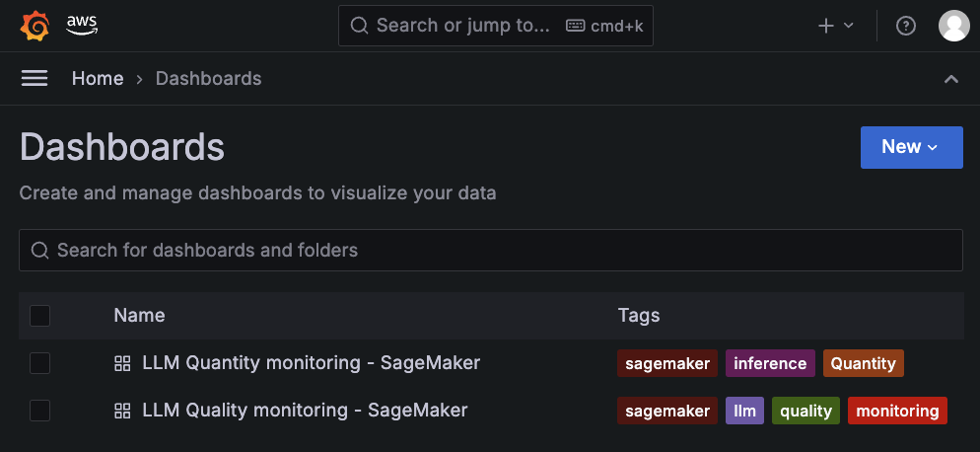Click the Tags column header
The height and width of the screenshot is (452, 980).
[x=639, y=316]
